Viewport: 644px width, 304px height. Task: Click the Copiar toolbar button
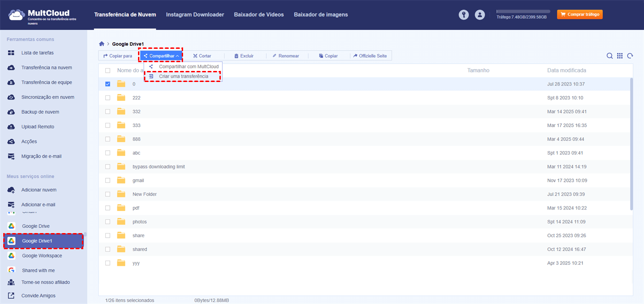(328, 56)
